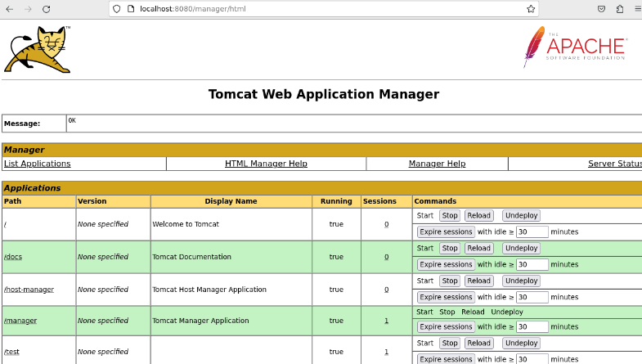Open the browser hamburger menu

[638, 9]
